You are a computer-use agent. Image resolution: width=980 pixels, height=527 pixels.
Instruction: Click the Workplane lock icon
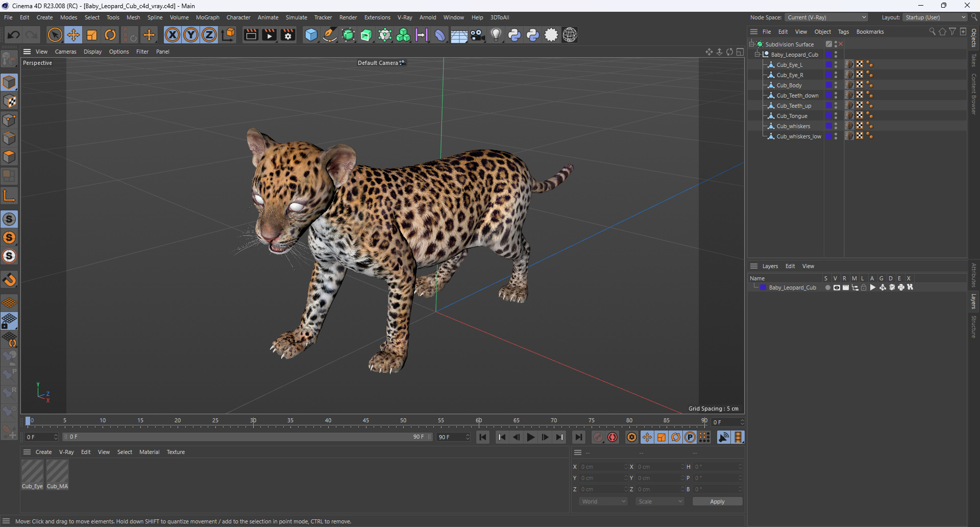[9, 321]
